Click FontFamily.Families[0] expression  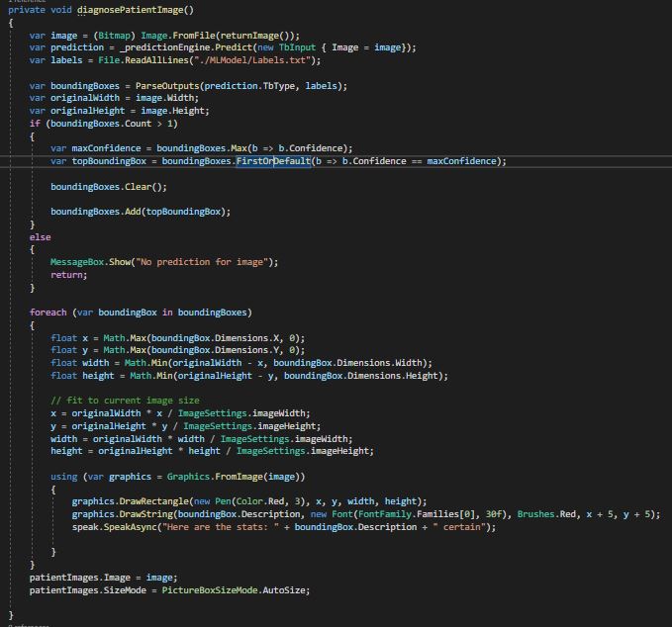click(416, 514)
